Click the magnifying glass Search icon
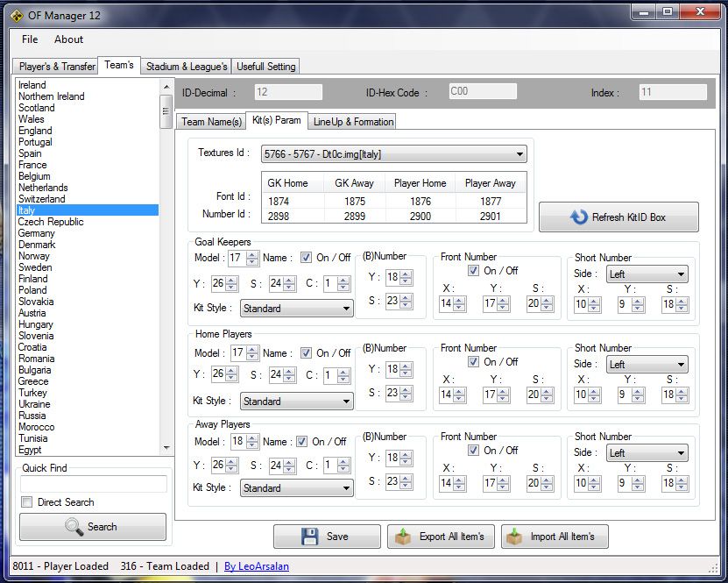The width and height of the screenshot is (728, 583). [x=74, y=527]
